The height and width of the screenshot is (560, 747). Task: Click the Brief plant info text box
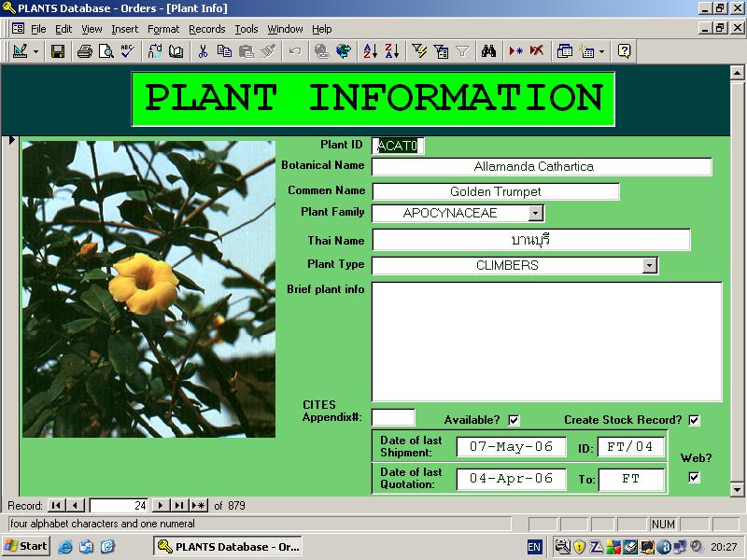pos(547,342)
